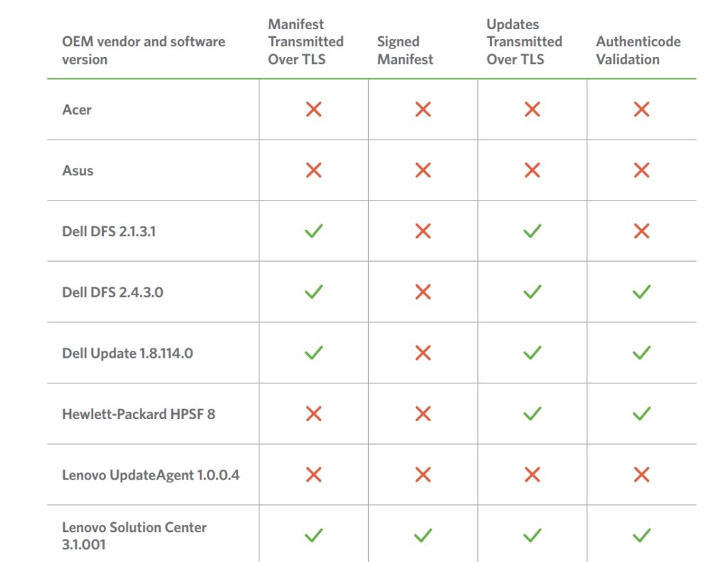This screenshot has width=728, height=562.
Task: Click Asus Authenticode Validation red X
Action: pos(641,170)
